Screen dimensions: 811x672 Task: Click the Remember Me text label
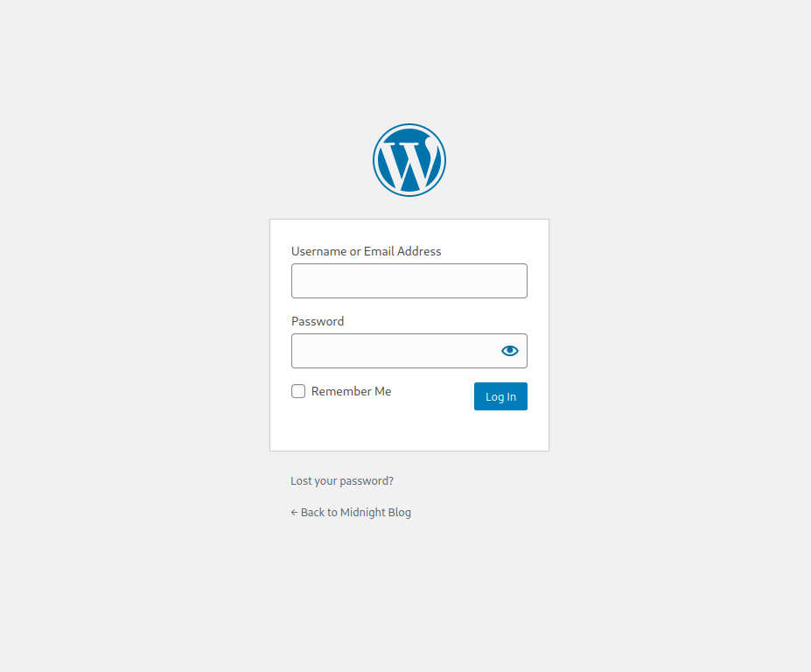coord(351,391)
